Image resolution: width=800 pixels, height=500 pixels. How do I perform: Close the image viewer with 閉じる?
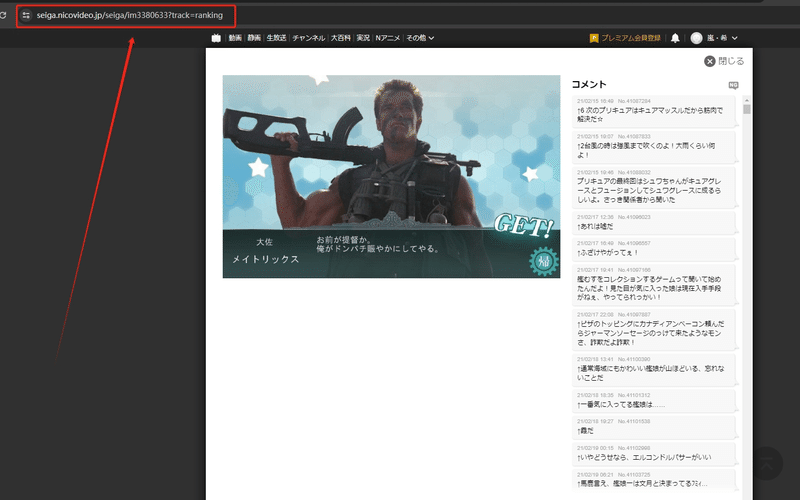click(x=724, y=61)
